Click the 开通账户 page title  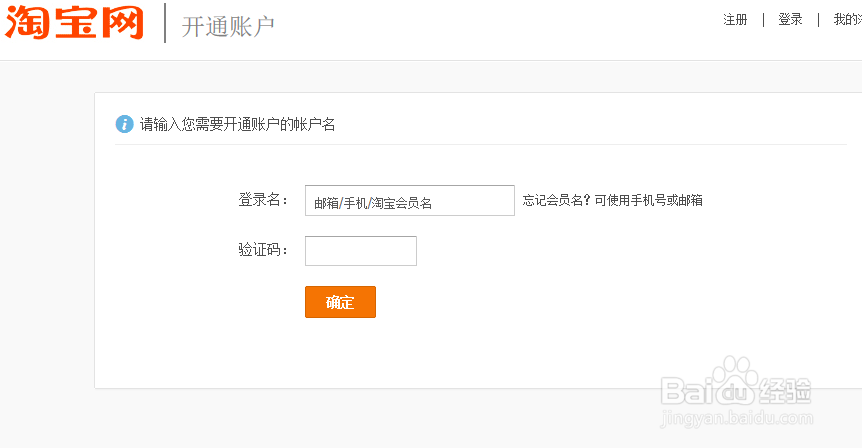228,26
